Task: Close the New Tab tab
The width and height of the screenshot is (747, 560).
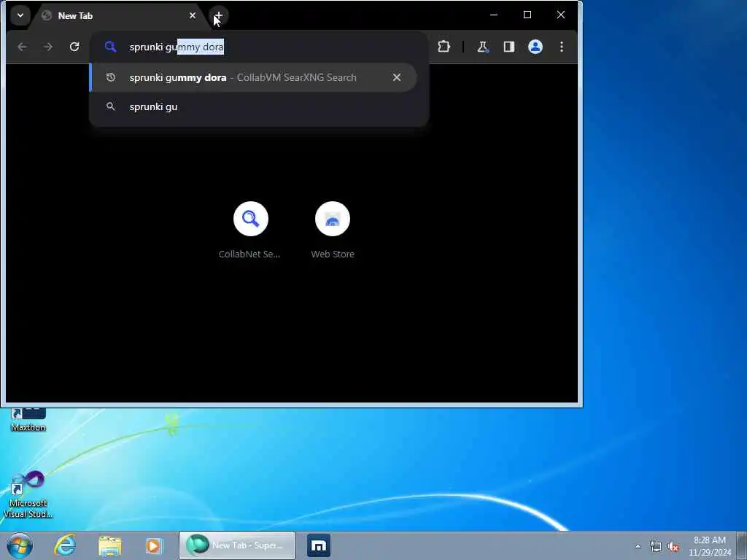Action: [x=193, y=16]
